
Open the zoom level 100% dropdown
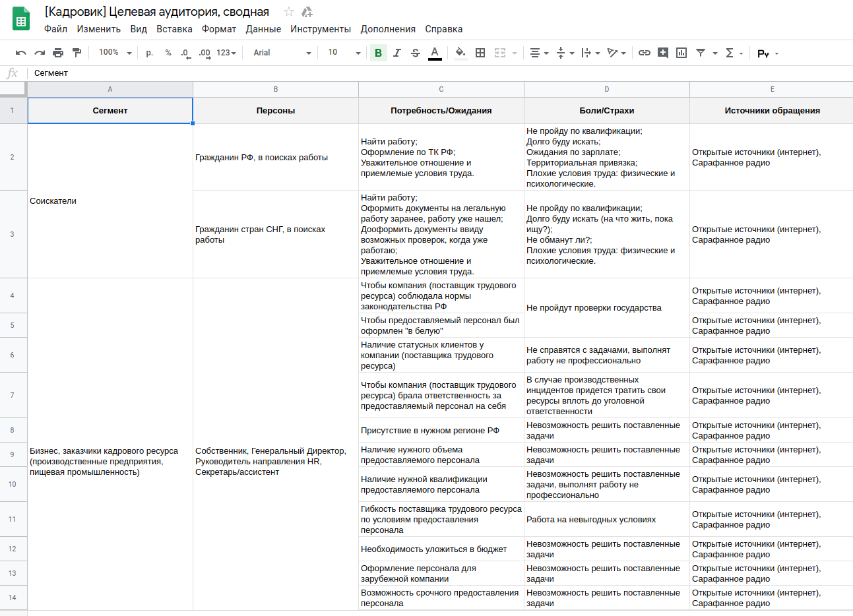pyautogui.click(x=115, y=53)
